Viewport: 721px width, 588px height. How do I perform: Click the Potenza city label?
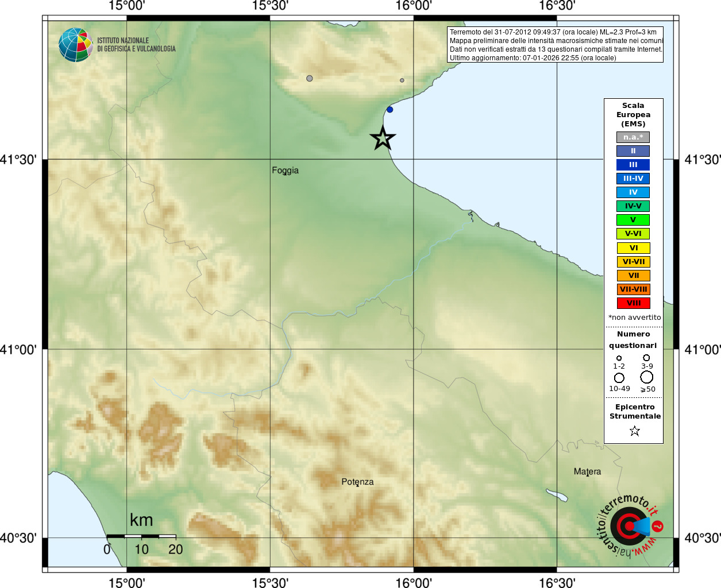[x=357, y=482]
